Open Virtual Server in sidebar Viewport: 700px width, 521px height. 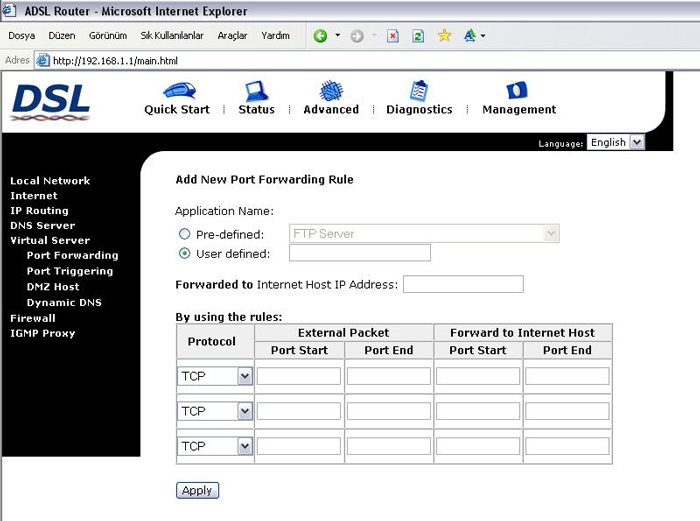click(50, 240)
